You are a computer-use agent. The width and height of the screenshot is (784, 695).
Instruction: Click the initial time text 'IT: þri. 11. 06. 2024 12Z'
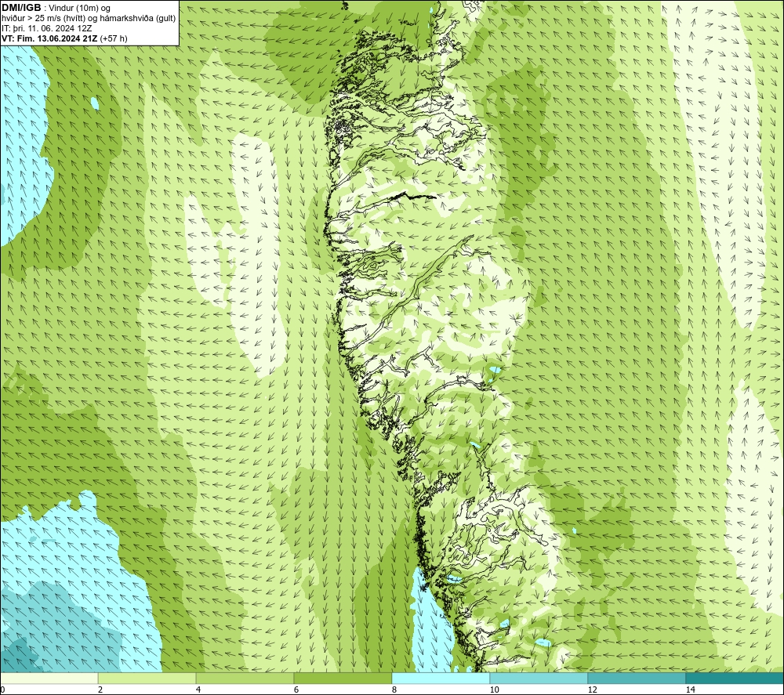[46, 28]
